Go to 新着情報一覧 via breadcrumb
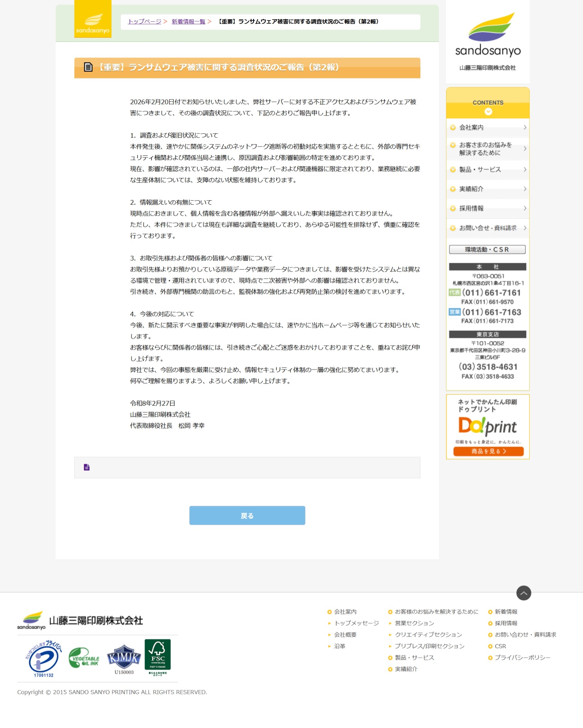 pos(188,22)
